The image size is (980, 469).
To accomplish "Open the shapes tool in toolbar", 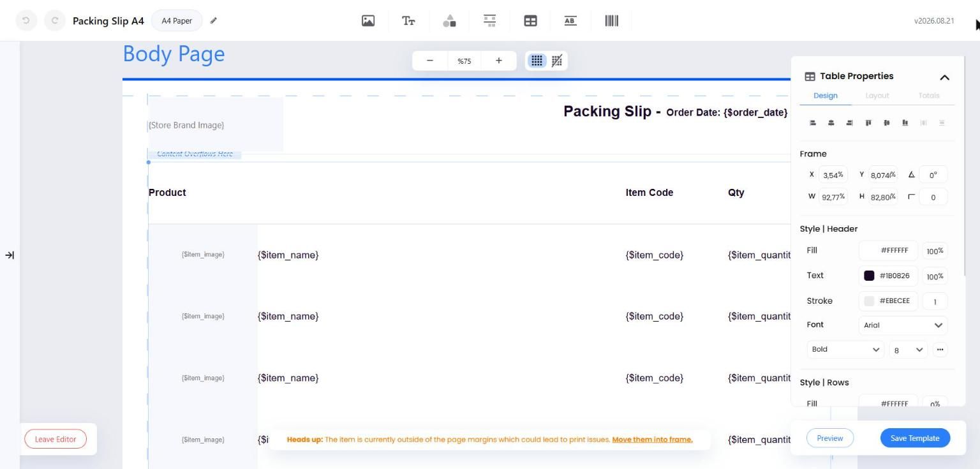I will pos(449,20).
